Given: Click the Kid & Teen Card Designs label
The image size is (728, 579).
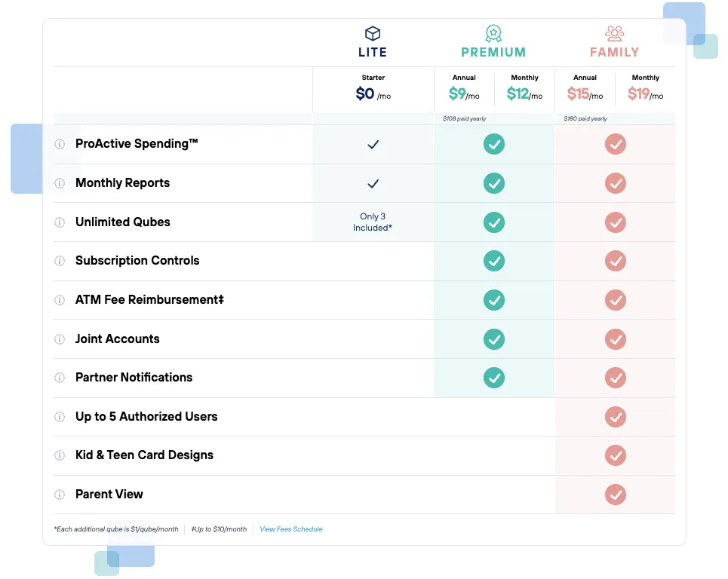Looking at the screenshot, I should [144, 455].
